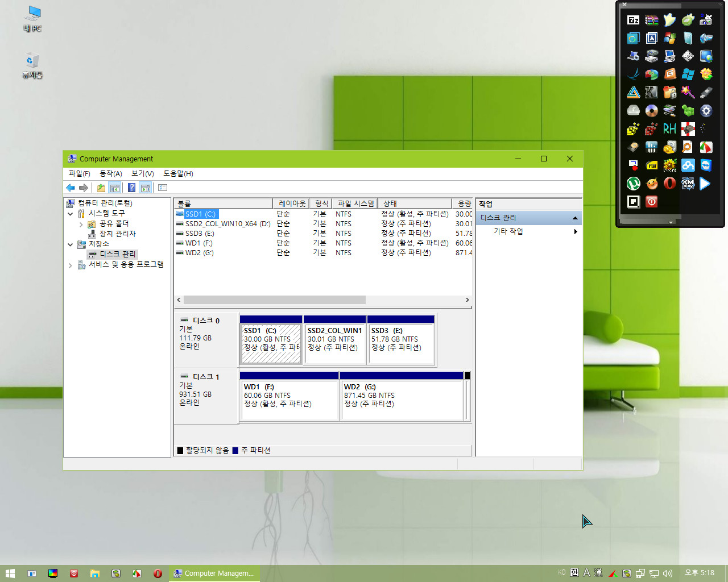This screenshot has width=728, height=582.
Task: Select 디스크 관리 in the tree
Action: 118,254
